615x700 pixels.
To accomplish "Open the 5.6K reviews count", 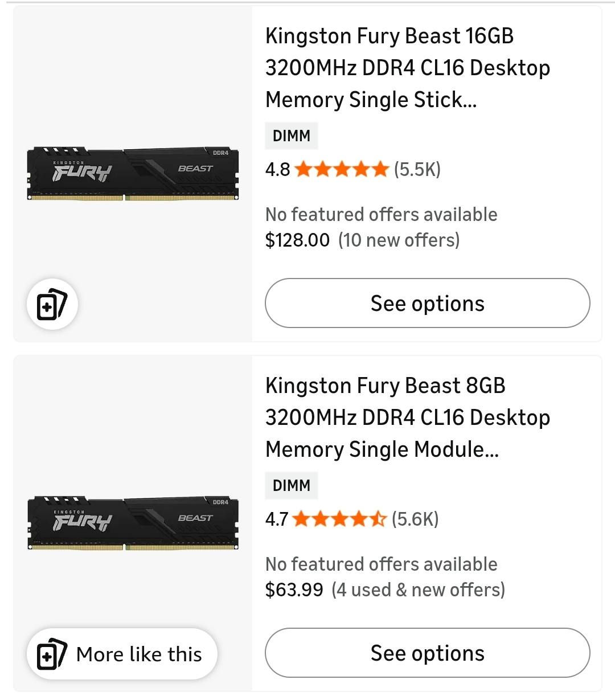I will [x=415, y=519].
